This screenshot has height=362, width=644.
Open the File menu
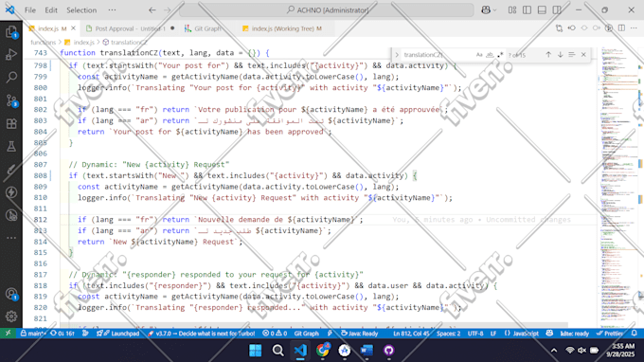click(30, 9)
